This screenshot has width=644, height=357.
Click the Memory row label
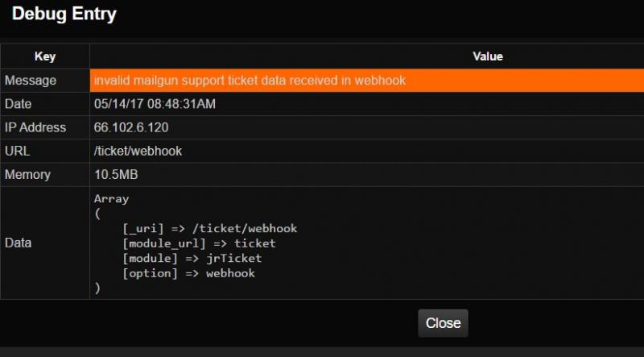click(27, 174)
